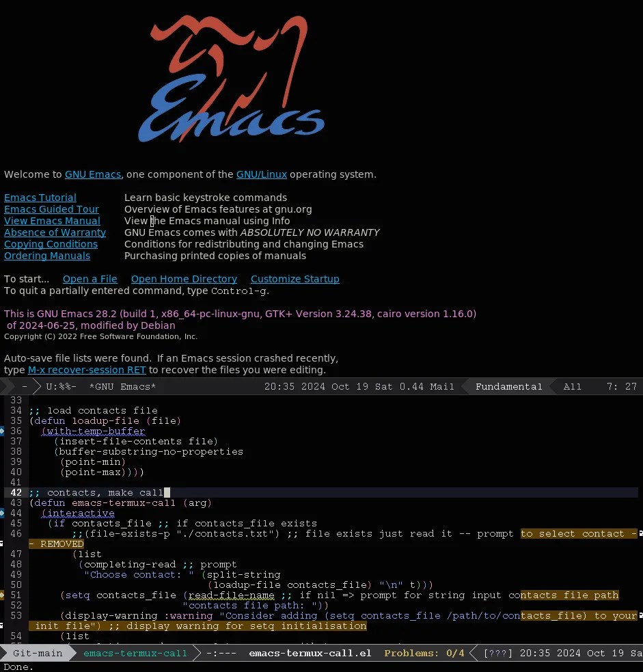643x672 pixels.
Task: Click the [???] mode line segment
Action: [x=497, y=653]
